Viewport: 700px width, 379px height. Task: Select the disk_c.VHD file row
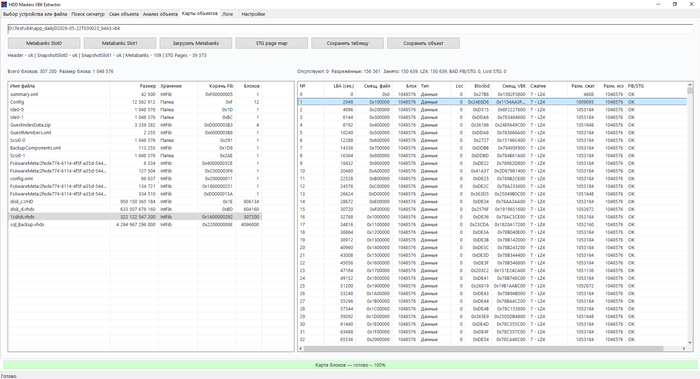(x=135, y=201)
